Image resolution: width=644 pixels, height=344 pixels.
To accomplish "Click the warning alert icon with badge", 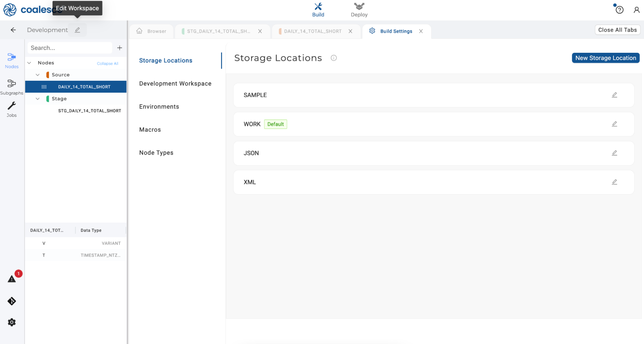I will [12, 279].
